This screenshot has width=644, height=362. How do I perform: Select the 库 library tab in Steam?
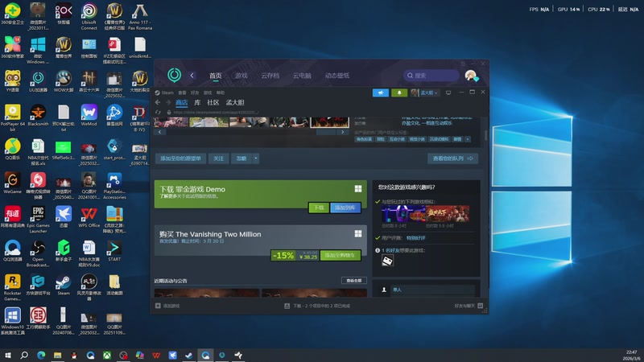pyautogui.click(x=197, y=103)
